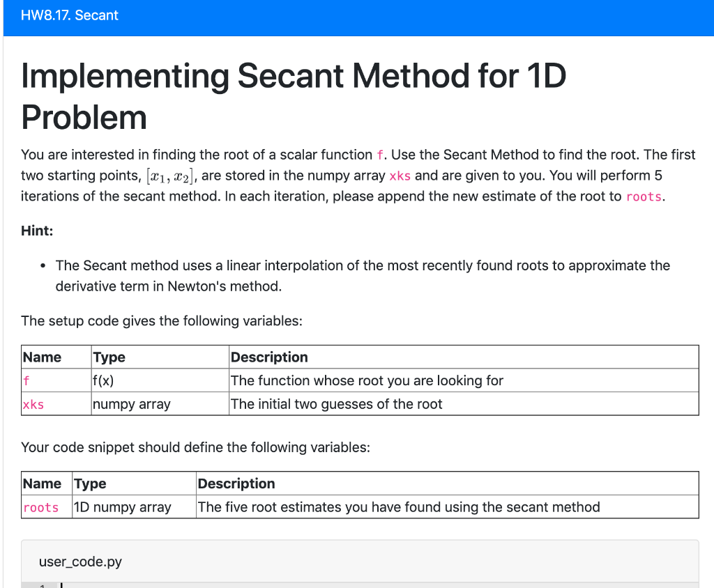Click the HW8.17. Secant header title
Image resolution: width=714 pixels, height=588 pixels.
click(69, 15)
